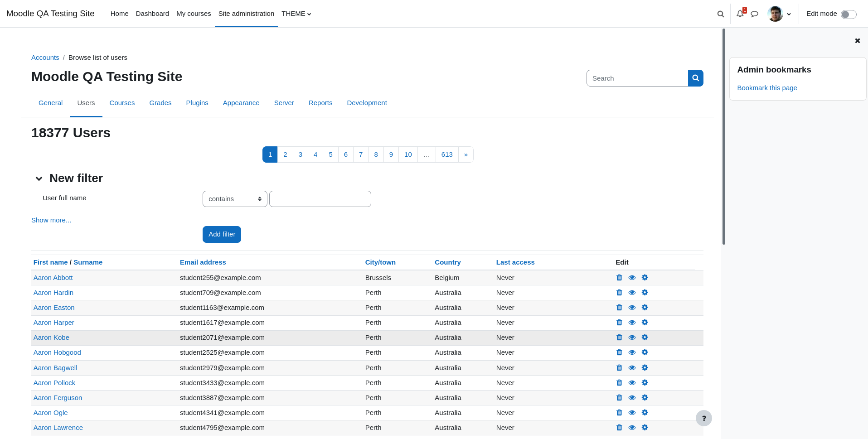Delete user Aaron Harper
The image size is (868, 439).
click(619, 323)
